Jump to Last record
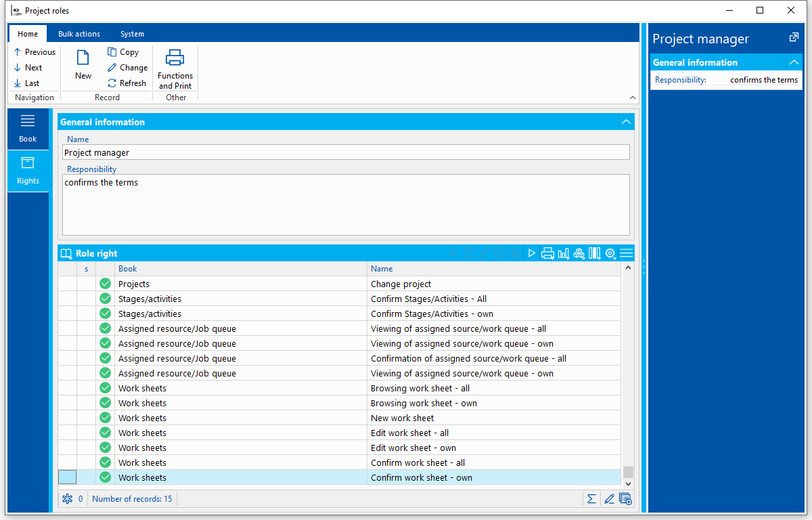This screenshot has height=520, width=812. tap(26, 83)
